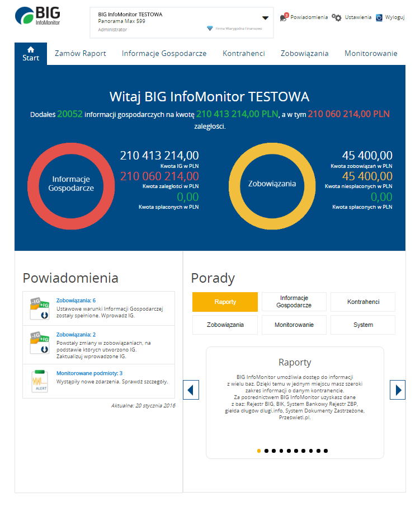The width and height of the screenshot is (420, 506).
Task: Click the green 20052 count in welcome text
Action: pyautogui.click(x=70, y=114)
